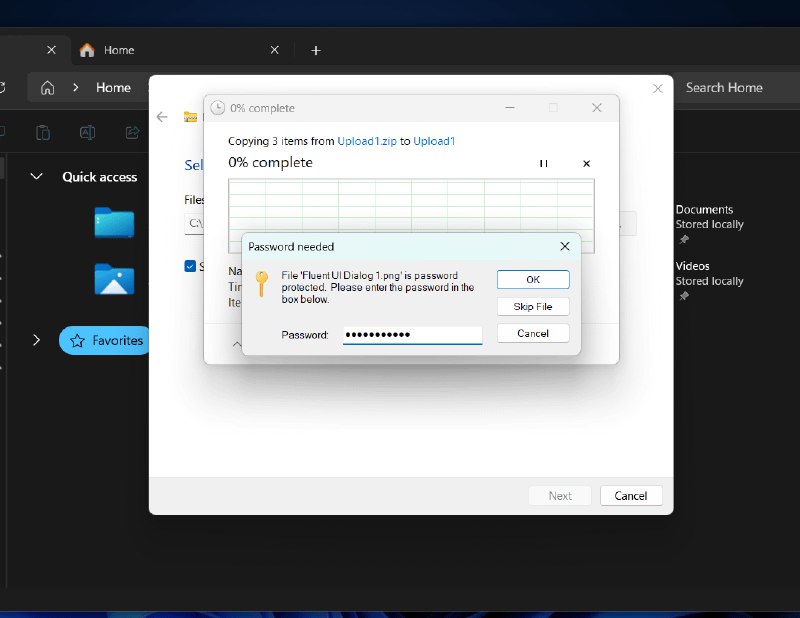
Task: Open the Pictures folder icon in Quick access
Action: [114, 279]
